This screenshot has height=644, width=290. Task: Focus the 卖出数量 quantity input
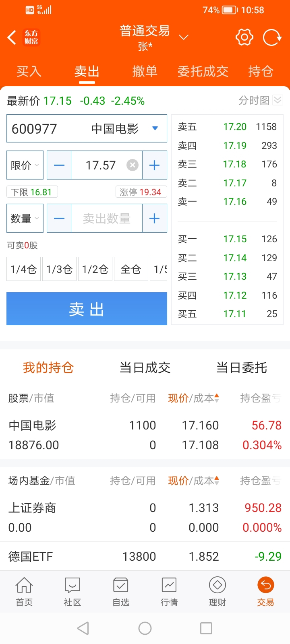coord(107,218)
